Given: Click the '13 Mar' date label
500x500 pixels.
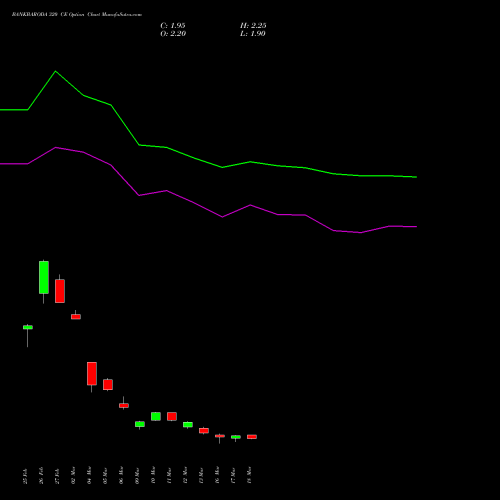Looking at the screenshot, I should point(202,475).
